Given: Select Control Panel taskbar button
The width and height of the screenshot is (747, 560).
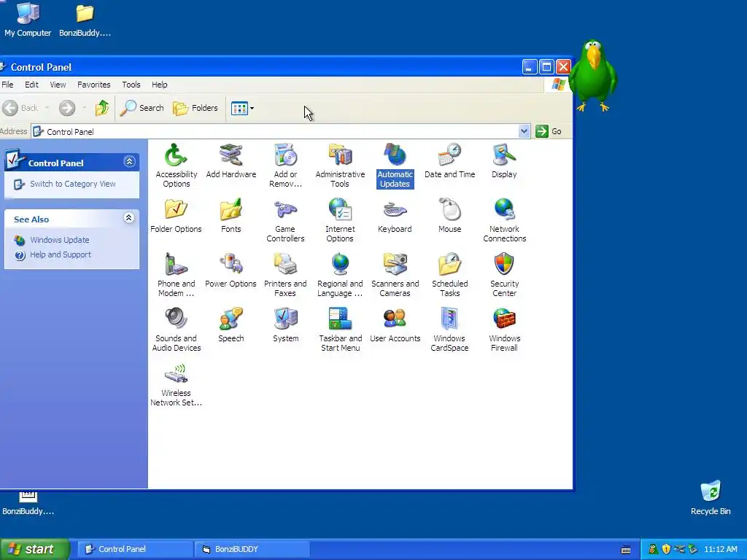Looking at the screenshot, I should coord(135,549).
